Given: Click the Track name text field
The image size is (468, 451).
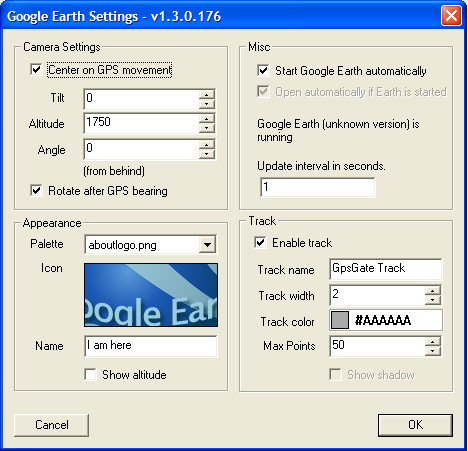Looking at the screenshot, I should [386, 269].
